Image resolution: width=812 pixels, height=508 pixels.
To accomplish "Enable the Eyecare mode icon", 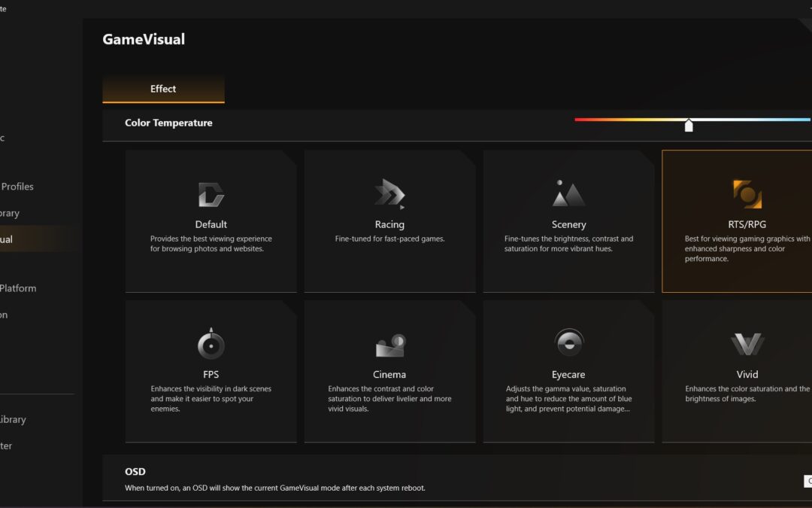I will [568, 344].
